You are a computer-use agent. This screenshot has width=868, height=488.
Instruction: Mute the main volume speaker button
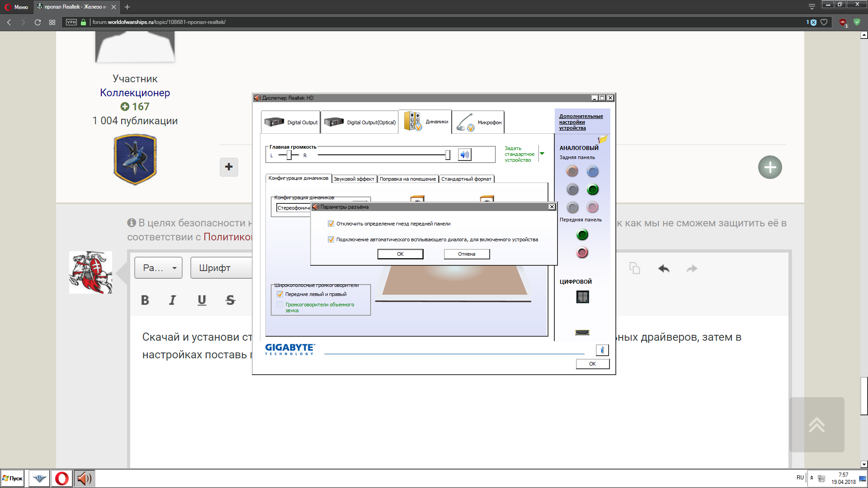(x=464, y=155)
